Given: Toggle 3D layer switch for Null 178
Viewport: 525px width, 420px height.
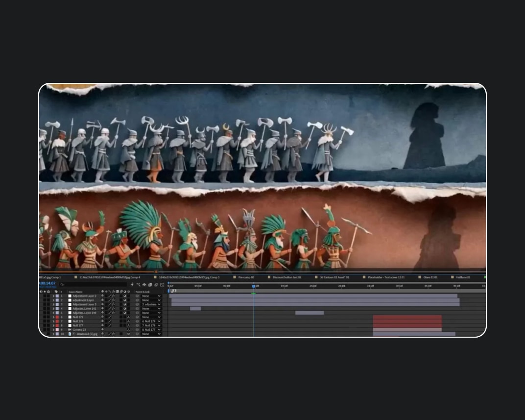Looking at the screenshot, I should [x=129, y=321].
